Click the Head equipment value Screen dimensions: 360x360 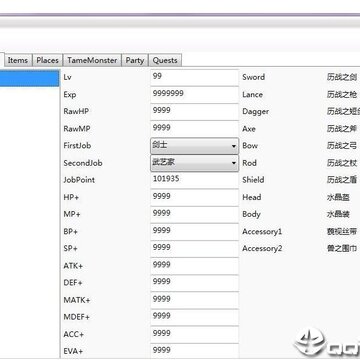pyautogui.click(x=338, y=197)
